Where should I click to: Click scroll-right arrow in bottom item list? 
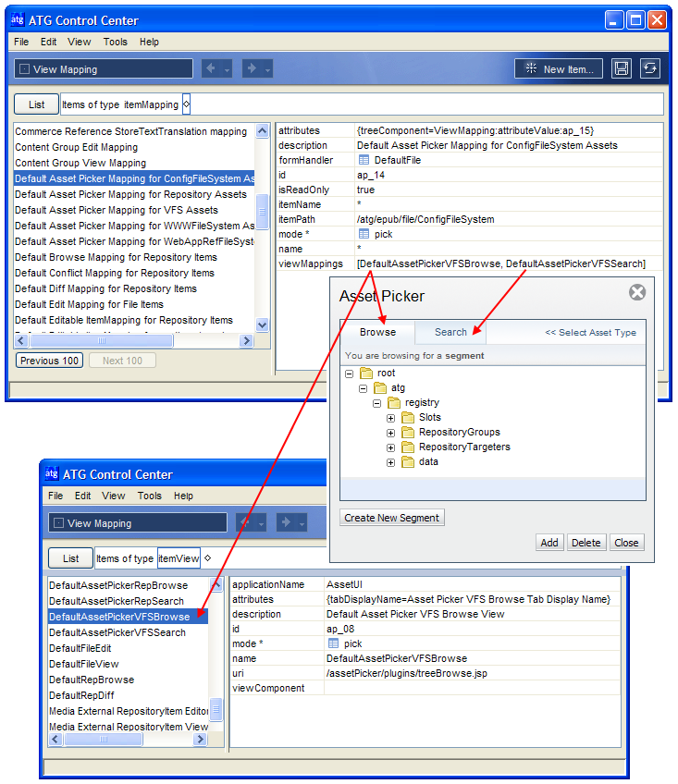[200, 739]
